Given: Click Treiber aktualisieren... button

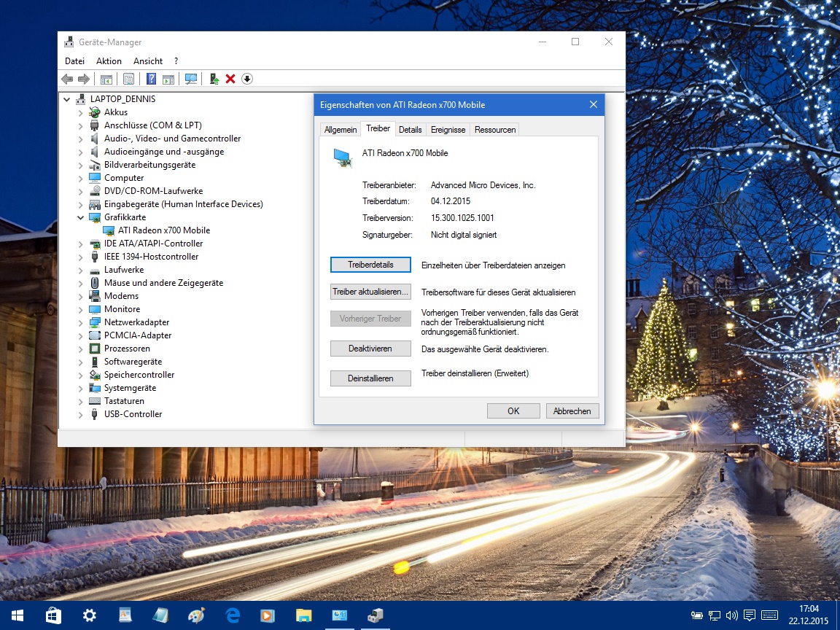Looking at the screenshot, I should (370, 292).
